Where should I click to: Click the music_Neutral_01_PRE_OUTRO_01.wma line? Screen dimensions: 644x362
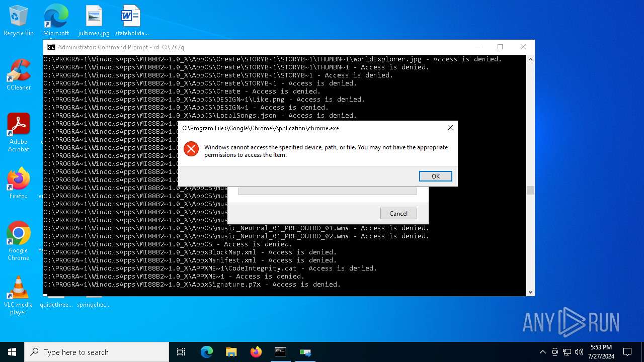coord(236,228)
